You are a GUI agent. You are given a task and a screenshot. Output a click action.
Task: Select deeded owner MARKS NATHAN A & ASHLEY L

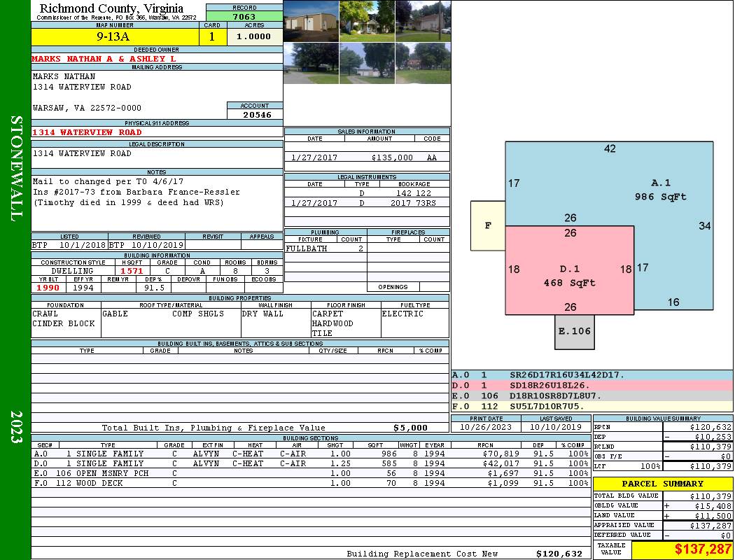coord(104,59)
